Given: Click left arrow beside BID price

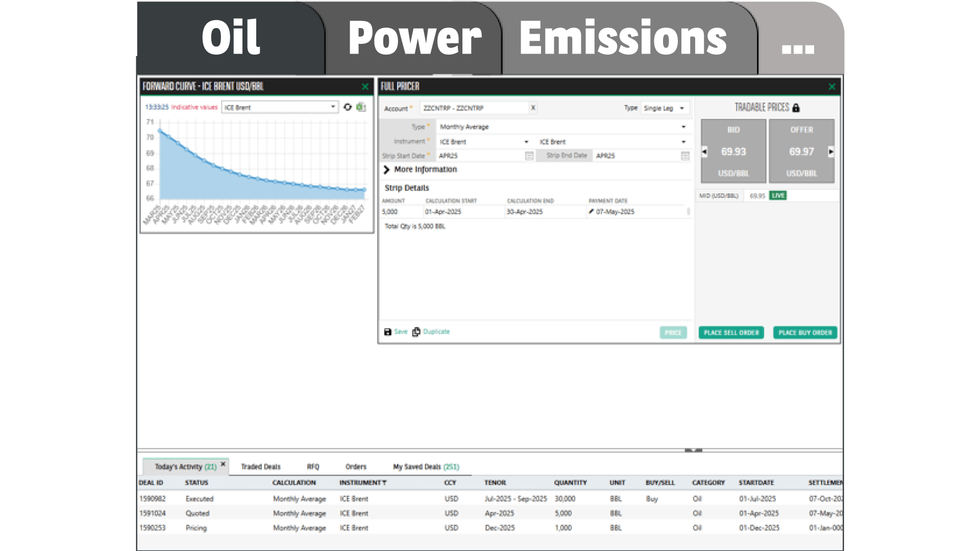Looking at the screenshot, I should click(705, 152).
